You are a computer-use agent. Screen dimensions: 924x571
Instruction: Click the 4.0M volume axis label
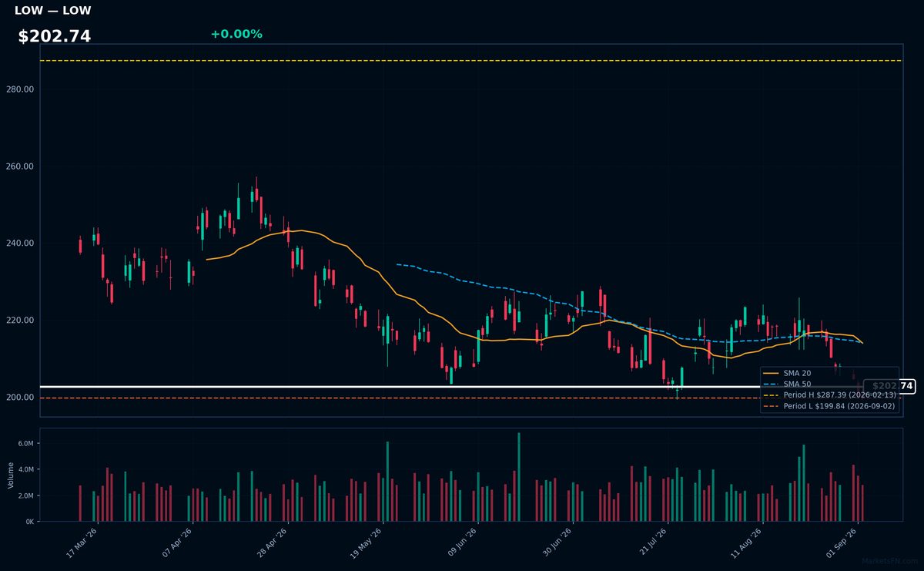[25, 469]
